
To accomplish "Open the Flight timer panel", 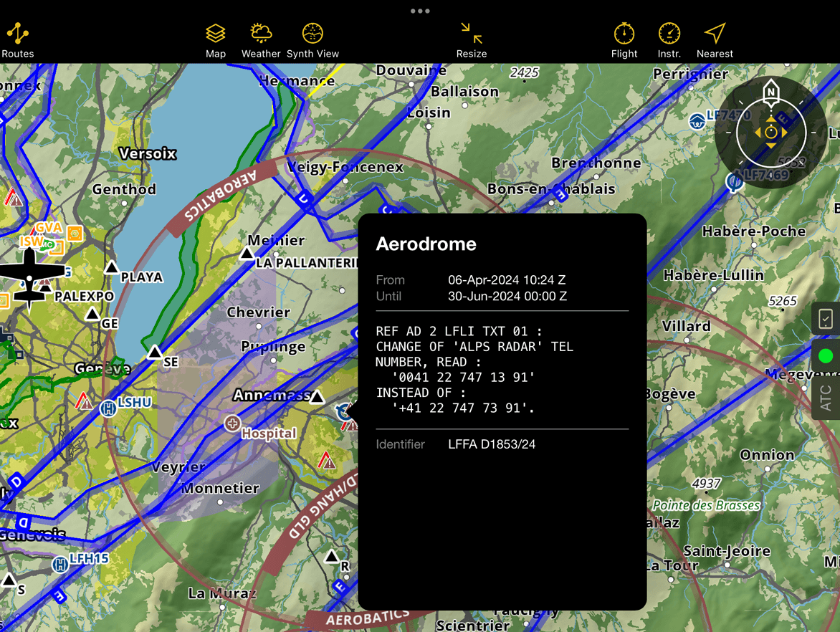I will click(624, 40).
